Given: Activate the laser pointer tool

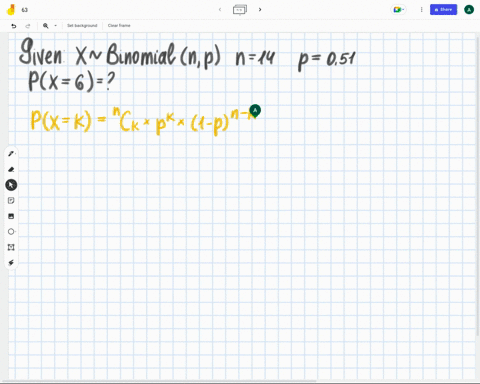Looking at the screenshot, I should click(x=11, y=263).
